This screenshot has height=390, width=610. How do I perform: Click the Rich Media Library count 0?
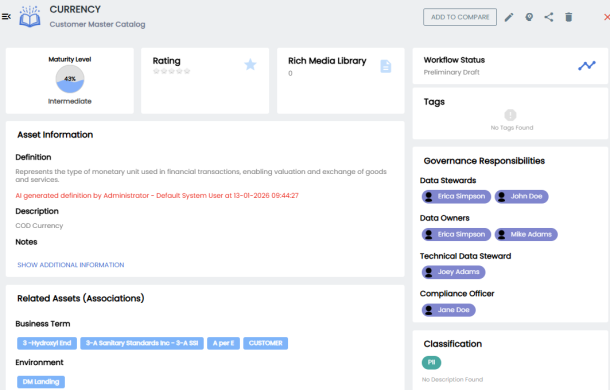[x=290, y=73]
